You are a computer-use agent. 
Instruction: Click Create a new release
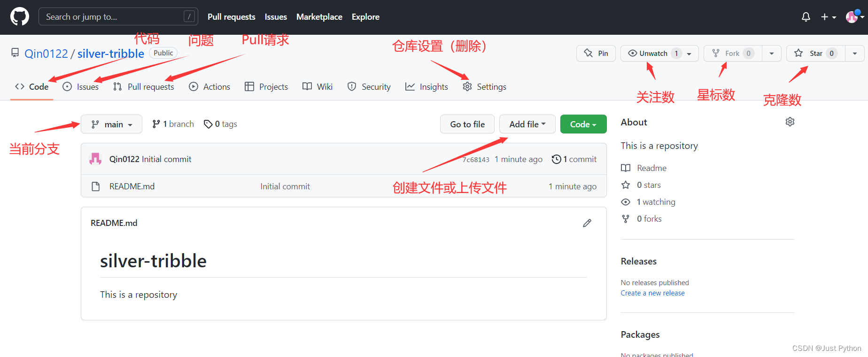coord(653,293)
